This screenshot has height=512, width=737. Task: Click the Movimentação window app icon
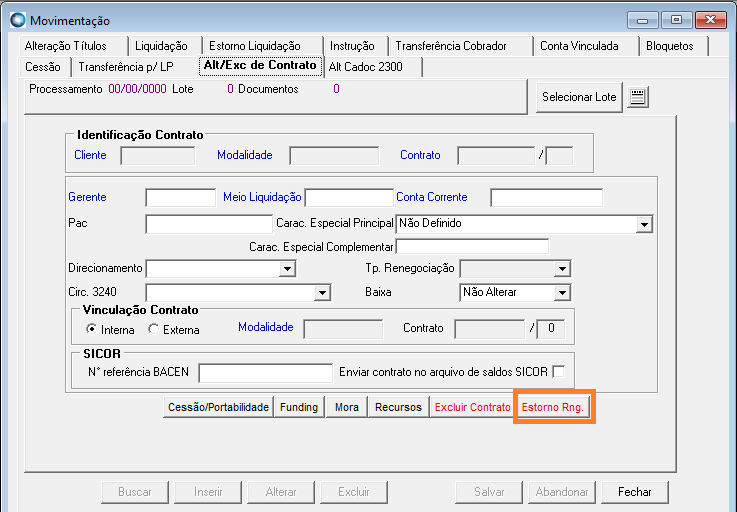(18, 20)
